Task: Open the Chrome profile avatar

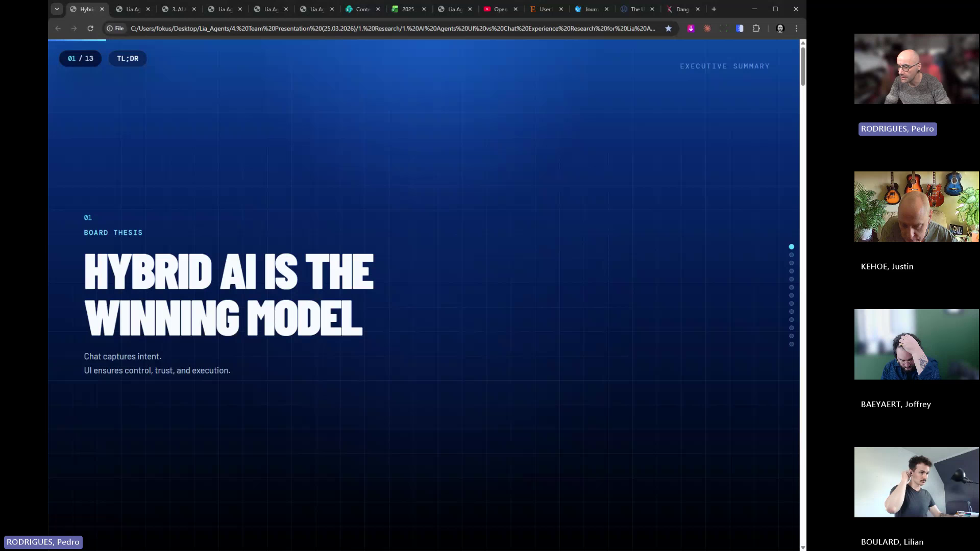Action: click(780, 29)
